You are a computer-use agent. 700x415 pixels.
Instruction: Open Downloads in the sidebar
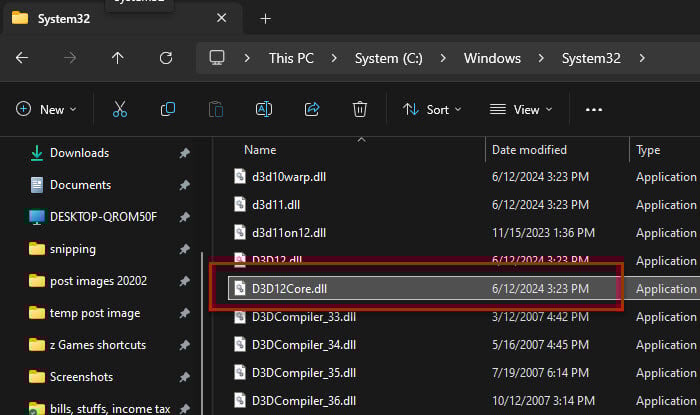pos(79,153)
